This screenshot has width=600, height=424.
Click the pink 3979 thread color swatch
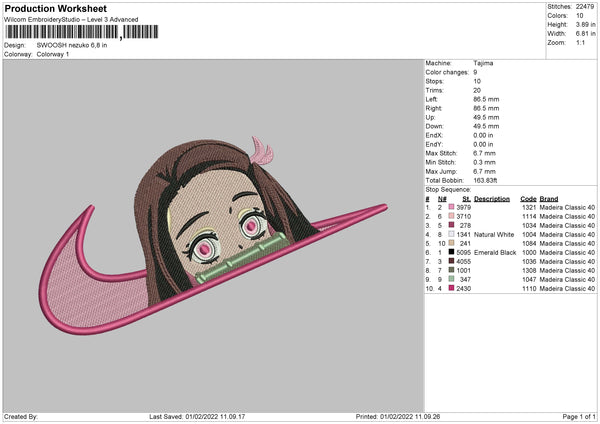coord(452,207)
